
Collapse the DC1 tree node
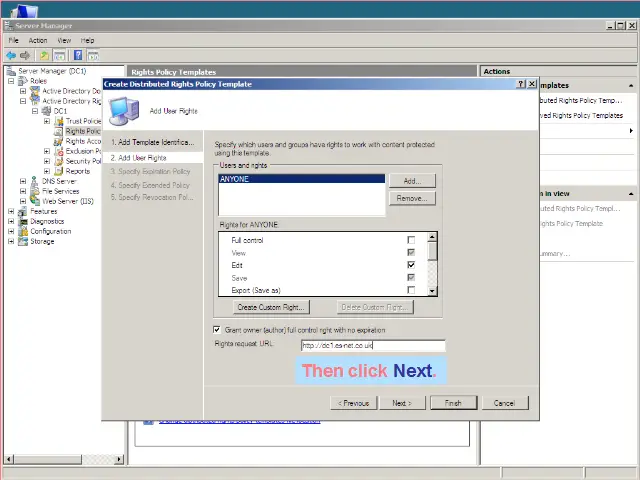35,111
